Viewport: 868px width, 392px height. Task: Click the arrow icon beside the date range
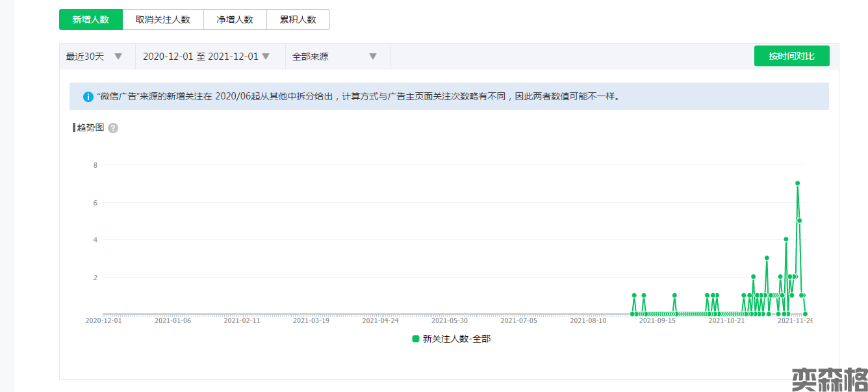pyautogui.click(x=266, y=57)
